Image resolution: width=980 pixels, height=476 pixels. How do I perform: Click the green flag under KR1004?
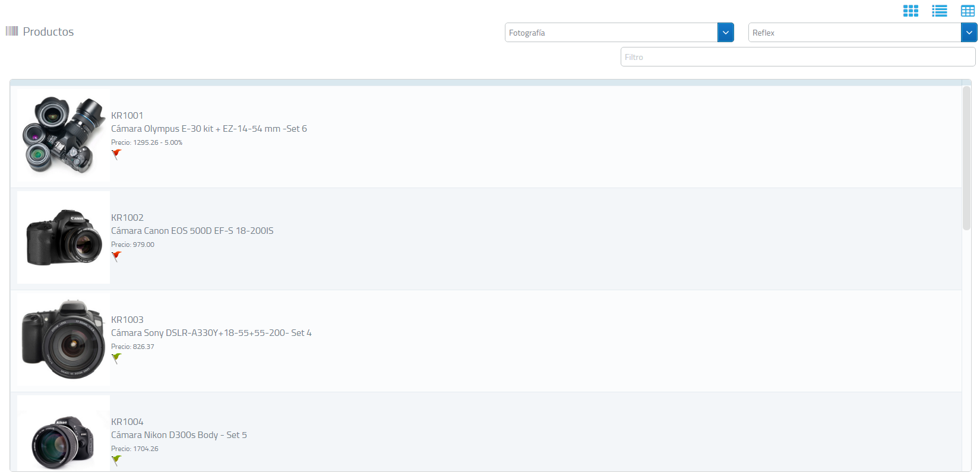116,461
